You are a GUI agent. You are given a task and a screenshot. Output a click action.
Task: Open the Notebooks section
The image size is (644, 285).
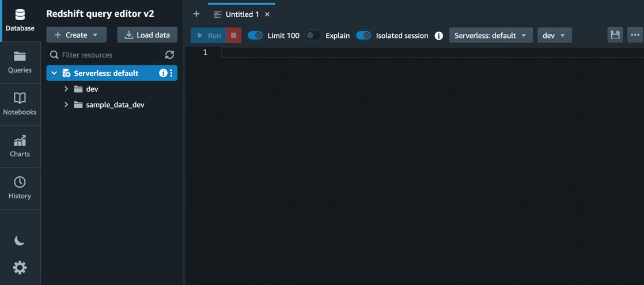[20, 104]
